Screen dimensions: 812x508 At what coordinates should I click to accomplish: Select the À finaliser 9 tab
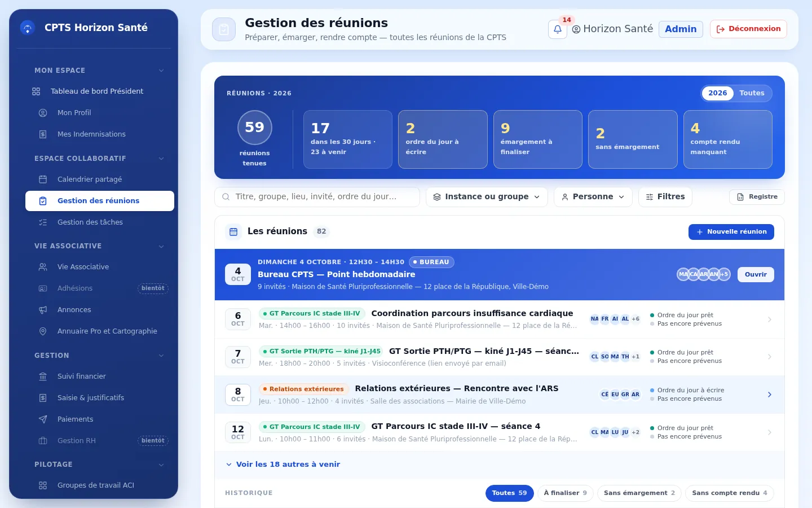point(565,493)
